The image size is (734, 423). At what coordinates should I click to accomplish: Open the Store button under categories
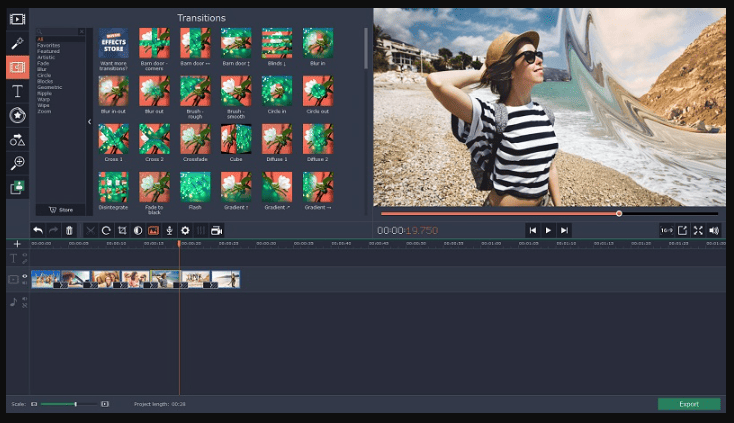[x=61, y=210]
